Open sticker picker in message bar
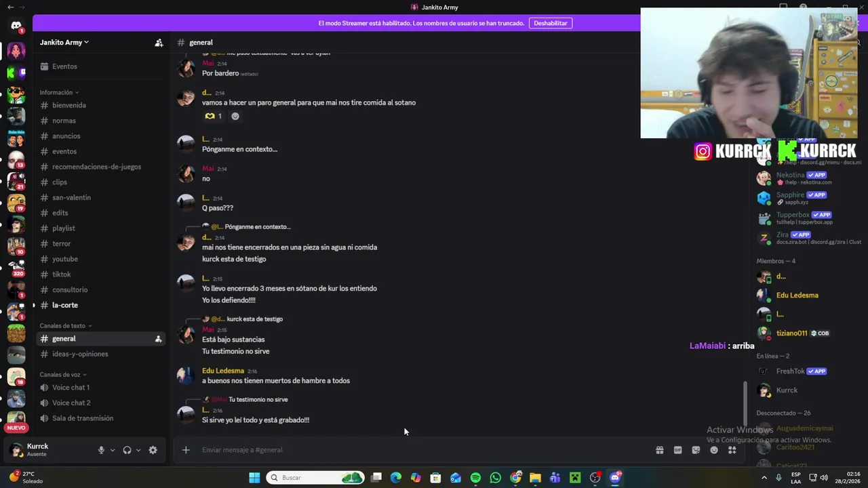This screenshot has width=868, height=488. (x=696, y=450)
